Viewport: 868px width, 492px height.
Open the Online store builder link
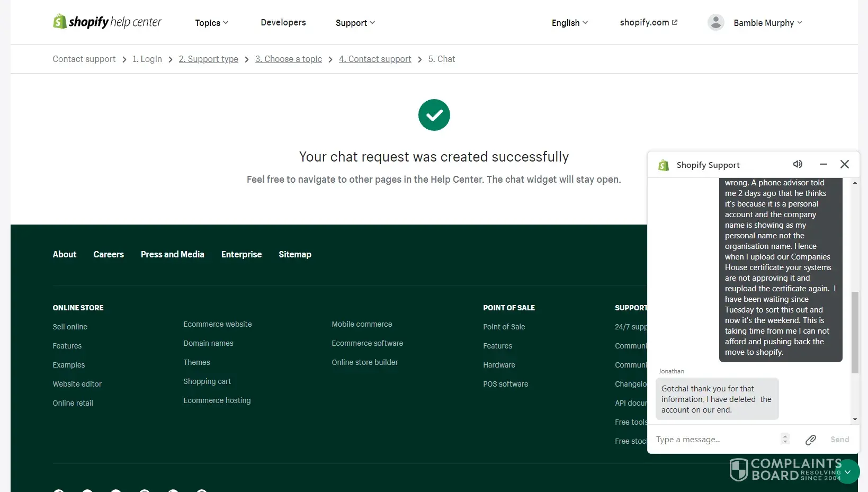tap(365, 362)
